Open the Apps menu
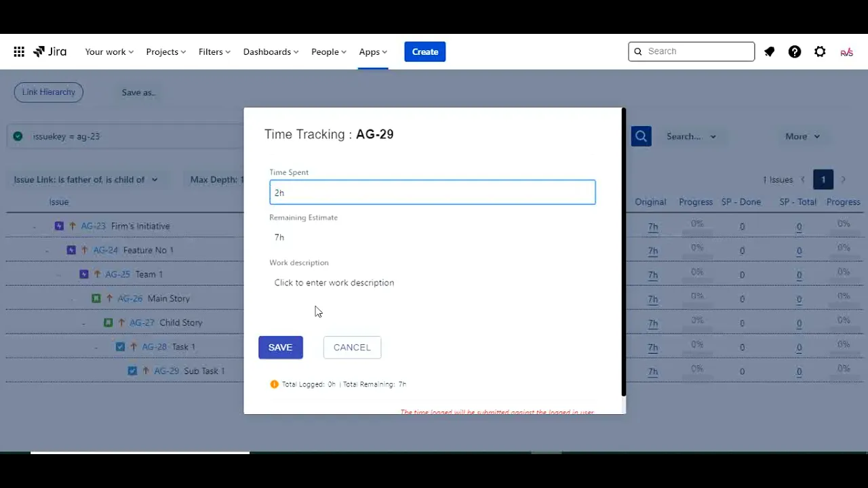 click(x=373, y=52)
